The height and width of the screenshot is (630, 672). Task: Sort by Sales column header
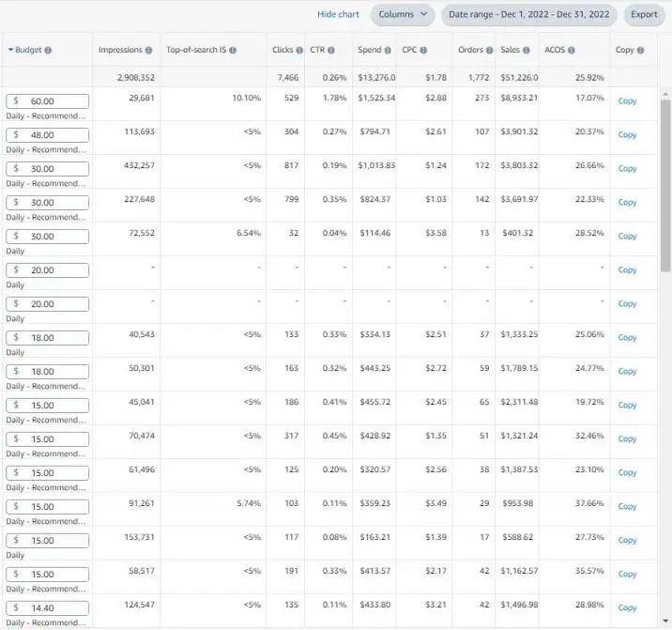510,50
